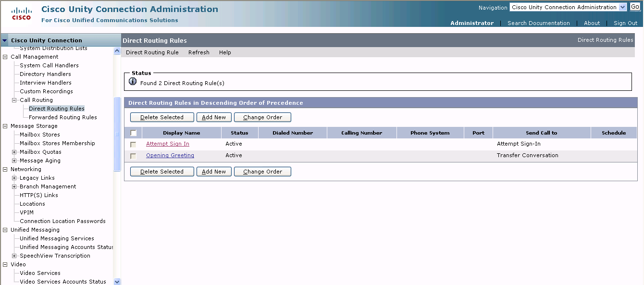Screen dimensions: 644x285
Task: Select System Call Handlers in tree
Action: pyautogui.click(x=49, y=65)
